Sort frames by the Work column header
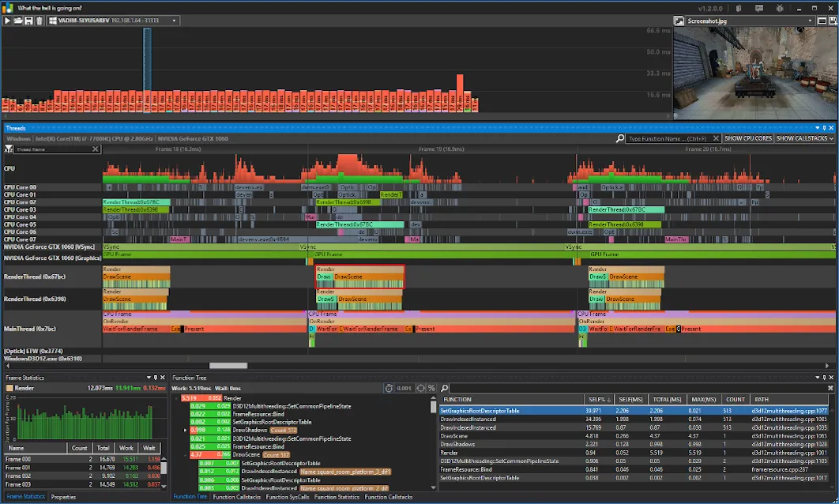 click(126, 448)
